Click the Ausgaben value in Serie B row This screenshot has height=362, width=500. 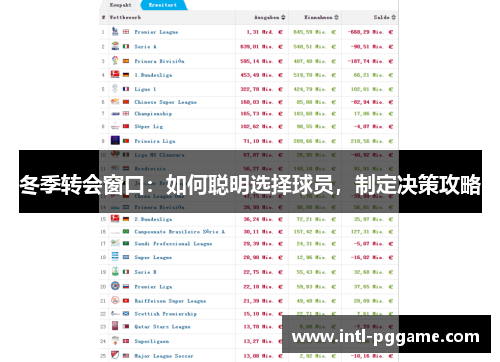(263, 272)
